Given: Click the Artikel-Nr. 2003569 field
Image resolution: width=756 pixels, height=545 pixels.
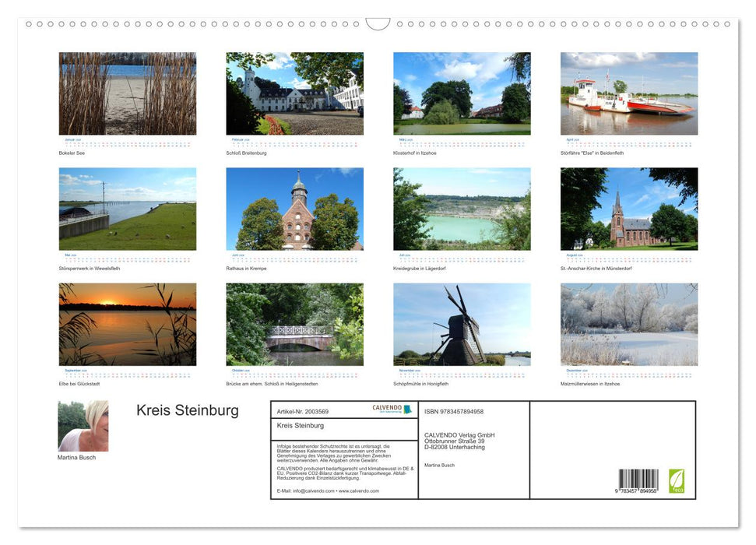Looking at the screenshot, I should [304, 413].
